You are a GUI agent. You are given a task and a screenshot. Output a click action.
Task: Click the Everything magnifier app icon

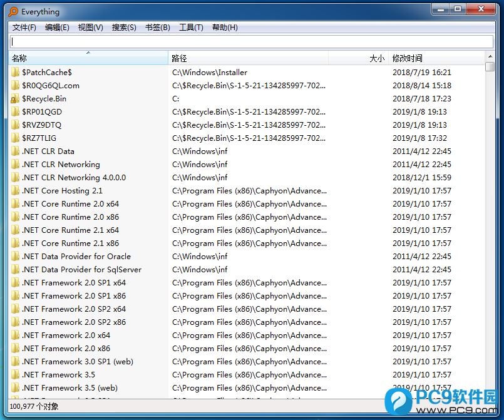(x=14, y=12)
